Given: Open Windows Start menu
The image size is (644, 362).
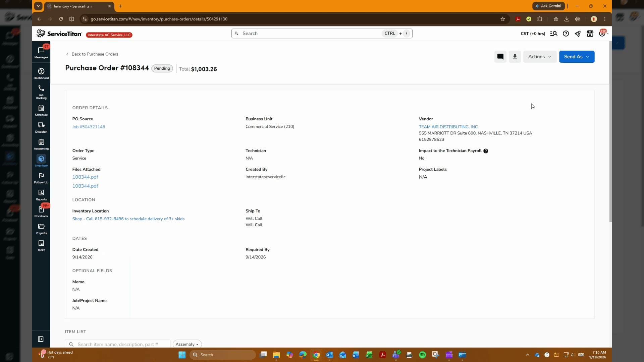Looking at the screenshot, I should pos(182,355).
